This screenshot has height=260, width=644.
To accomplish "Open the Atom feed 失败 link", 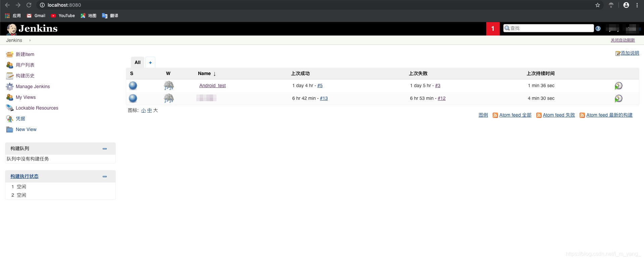I will 559,115.
